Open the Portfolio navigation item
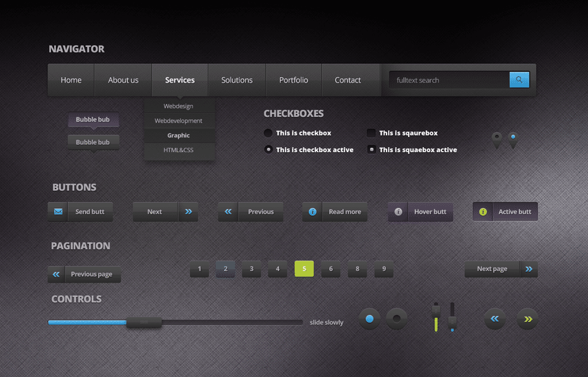Image resolution: width=588 pixels, height=377 pixels. pos(293,79)
